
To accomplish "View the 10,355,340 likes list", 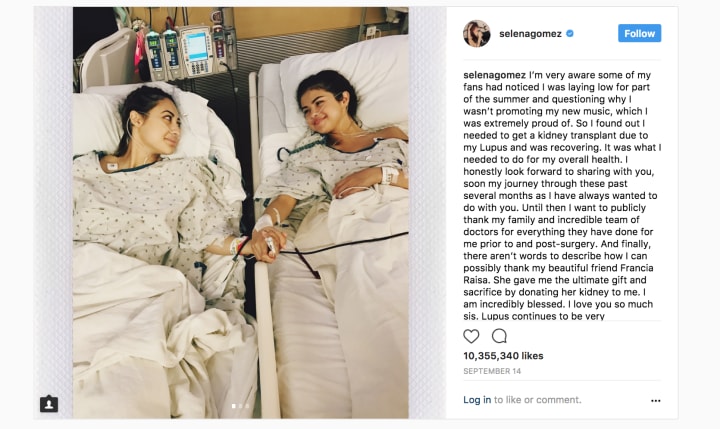I will [503, 356].
